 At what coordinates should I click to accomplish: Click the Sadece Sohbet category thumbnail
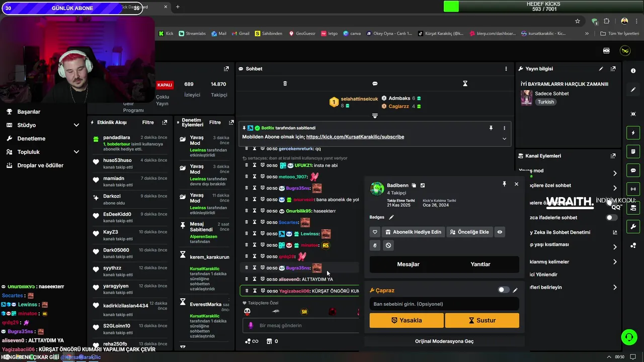tap(526, 98)
